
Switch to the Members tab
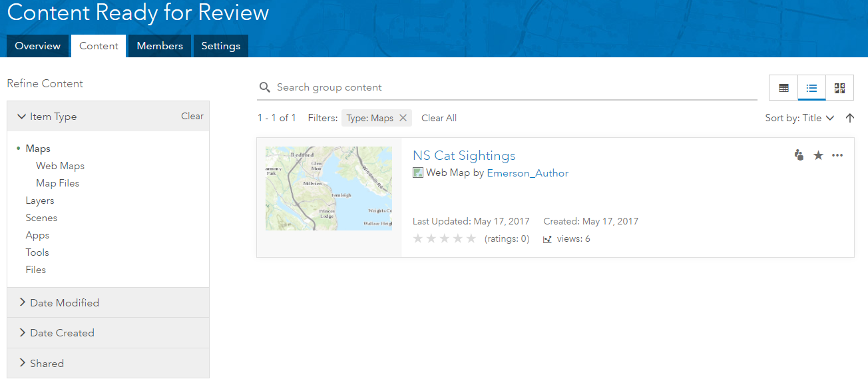pos(160,46)
